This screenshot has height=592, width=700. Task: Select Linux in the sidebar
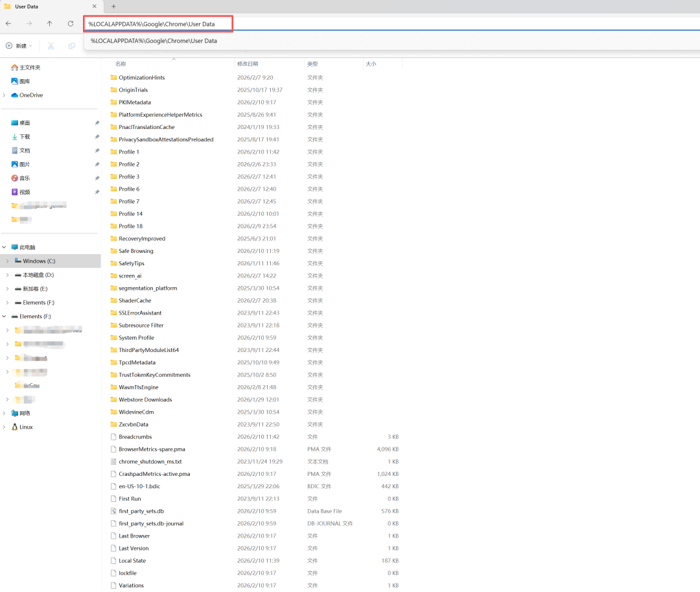coord(22,427)
